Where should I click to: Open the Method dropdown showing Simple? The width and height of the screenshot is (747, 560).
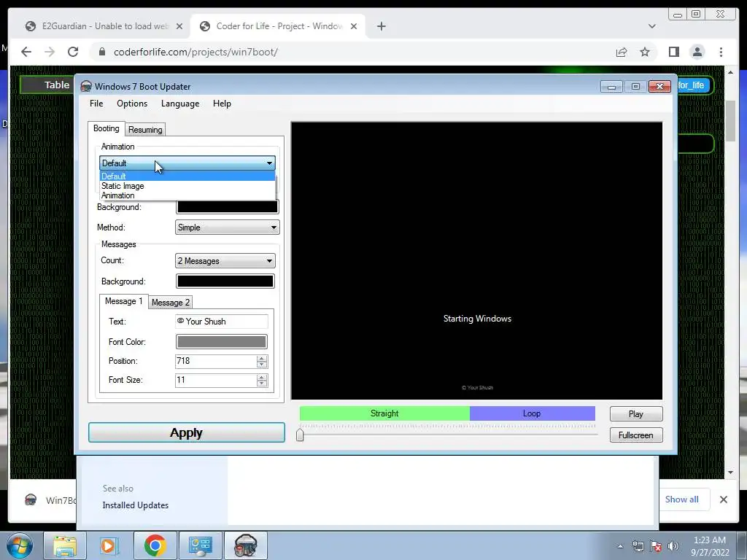(x=228, y=227)
